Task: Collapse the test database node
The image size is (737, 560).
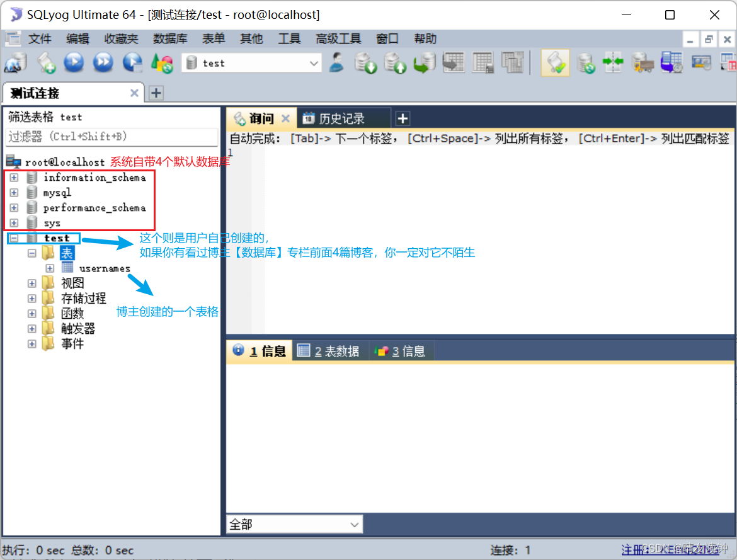Action: click(14, 238)
